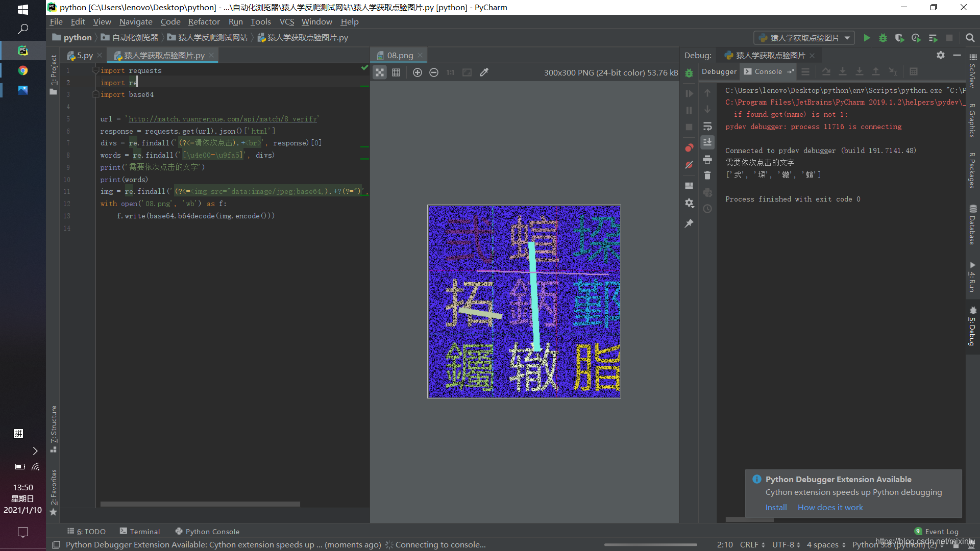Click the Debug bug icon in top toolbar
This screenshot has height=551, width=980.
883,38
